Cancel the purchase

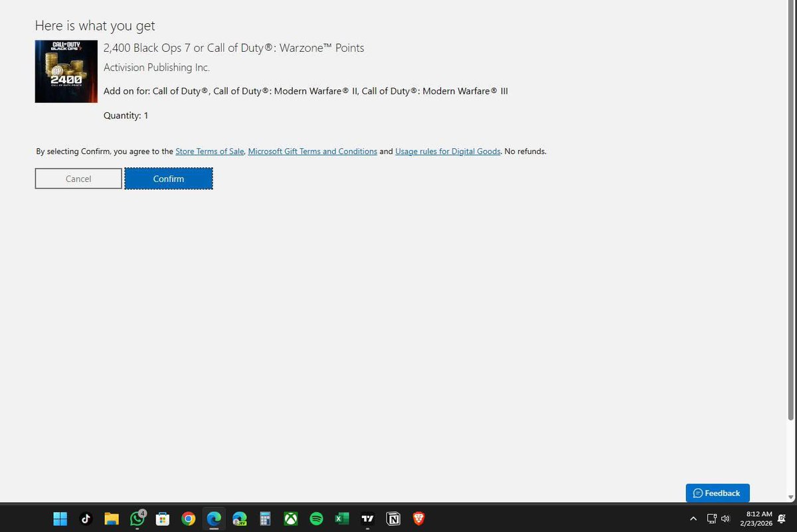tap(78, 179)
